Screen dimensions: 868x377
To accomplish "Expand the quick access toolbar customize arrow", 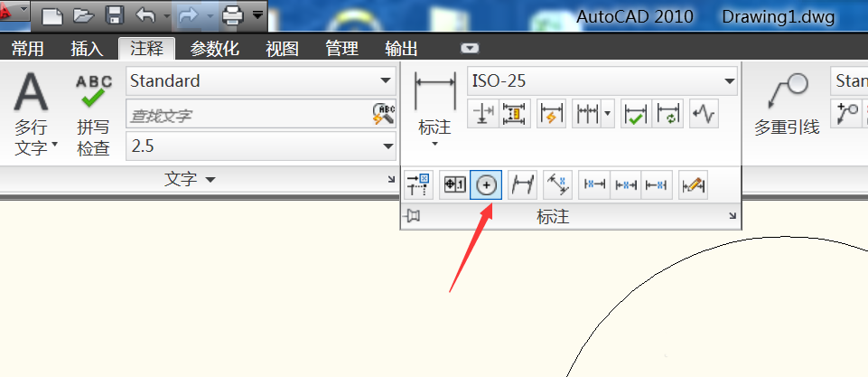I will pos(258,15).
